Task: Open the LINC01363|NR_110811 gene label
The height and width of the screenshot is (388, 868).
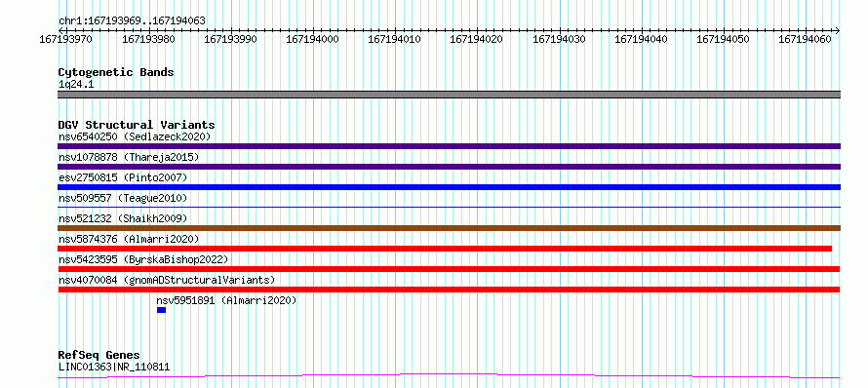Action: tap(114, 367)
